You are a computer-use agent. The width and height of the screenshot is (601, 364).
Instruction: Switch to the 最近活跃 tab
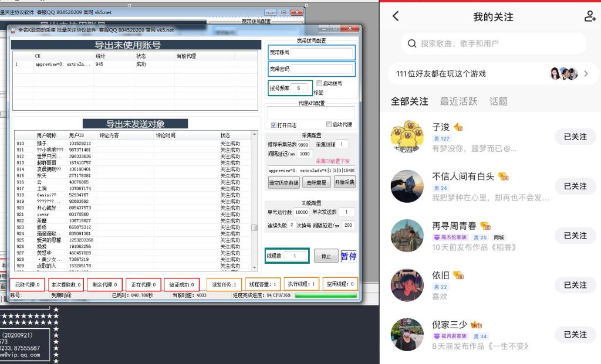click(x=457, y=101)
